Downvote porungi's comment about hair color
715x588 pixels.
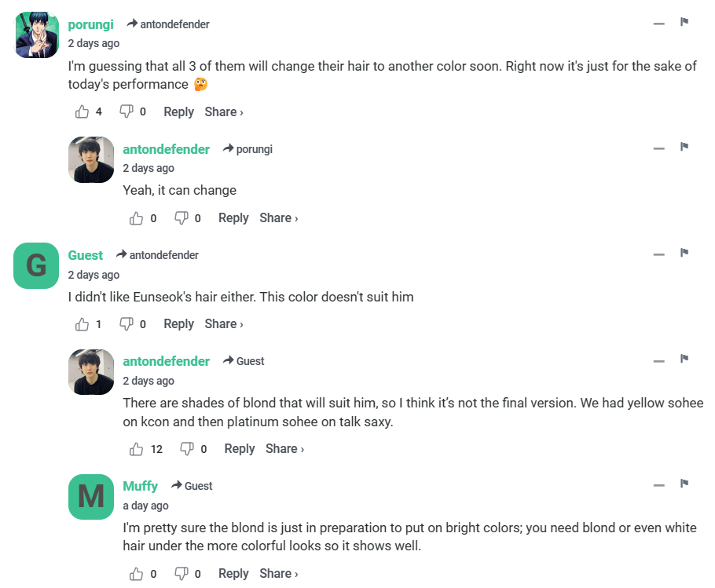[x=126, y=112]
